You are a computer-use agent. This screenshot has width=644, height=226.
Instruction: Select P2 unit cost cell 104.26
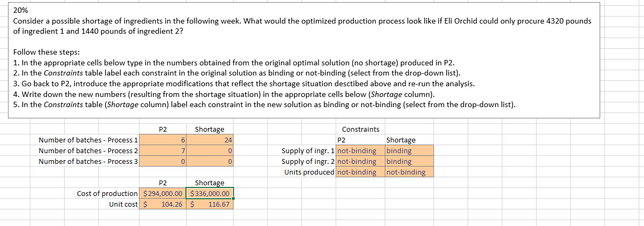pyautogui.click(x=162, y=205)
